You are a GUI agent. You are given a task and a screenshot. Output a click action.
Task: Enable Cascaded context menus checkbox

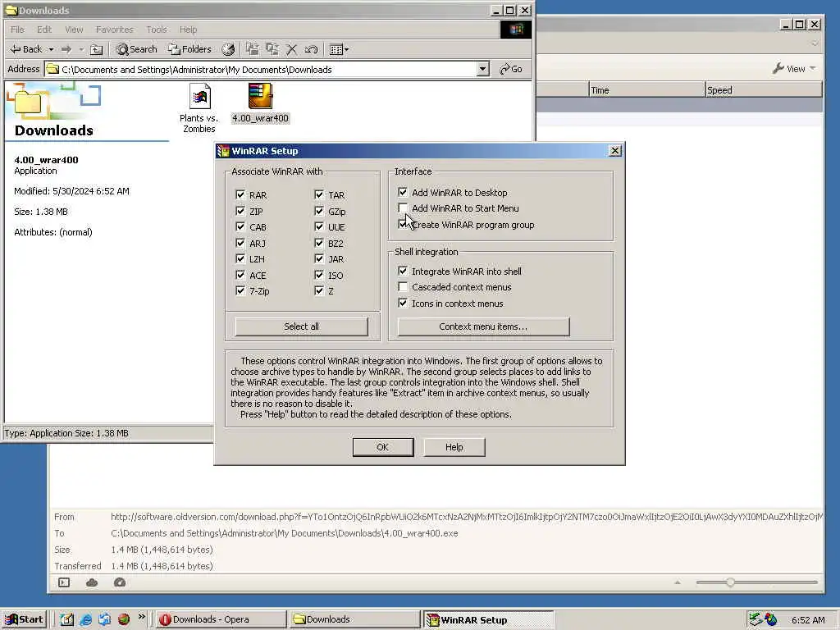(402, 286)
